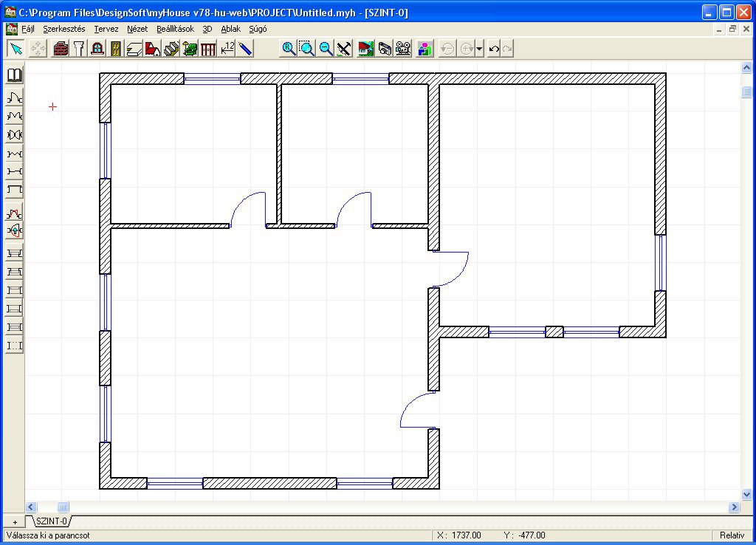Click the horizontal scrollbar thumb
This screenshot has height=545, width=756.
pyautogui.click(x=63, y=507)
